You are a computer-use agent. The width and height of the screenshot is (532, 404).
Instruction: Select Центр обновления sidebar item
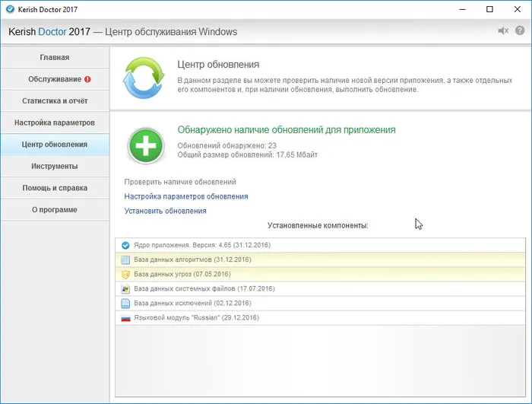coord(55,145)
